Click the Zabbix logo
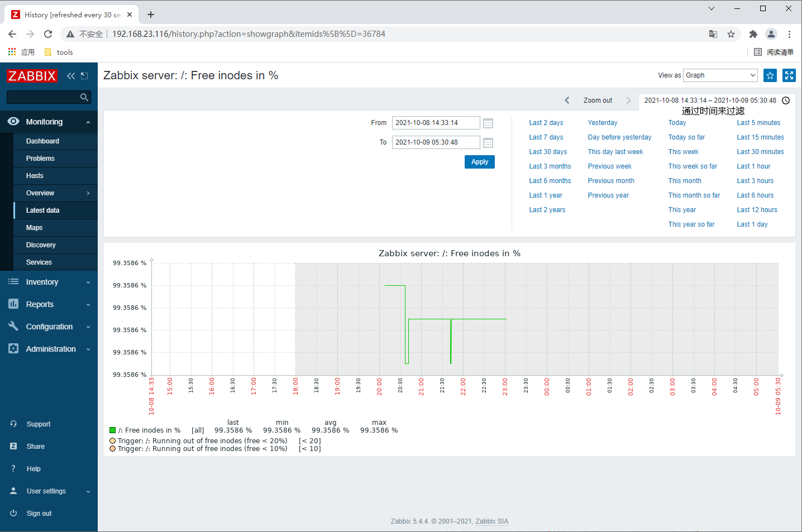 coord(32,76)
